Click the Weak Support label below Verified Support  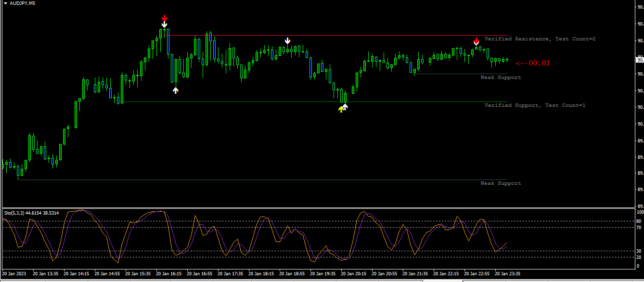pos(501,183)
